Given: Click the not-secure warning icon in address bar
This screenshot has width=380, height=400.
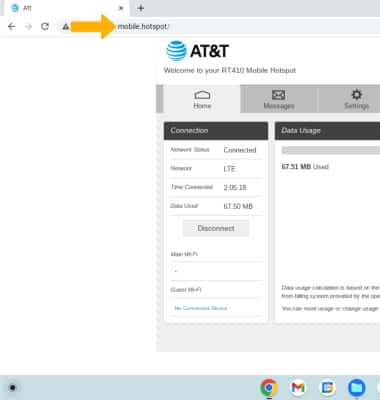Looking at the screenshot, I should [66, 27].
